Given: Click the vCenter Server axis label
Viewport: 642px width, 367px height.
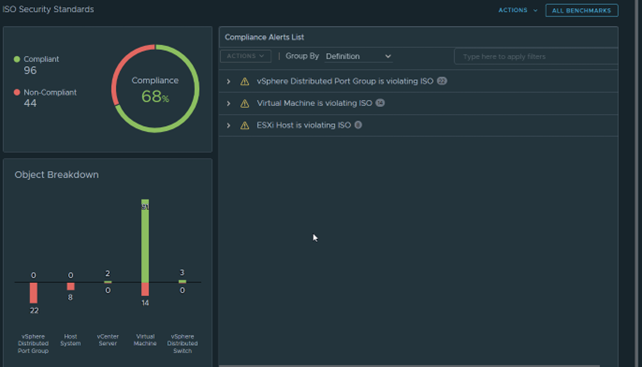Looking at the screenshot, I should coord(108,340).
